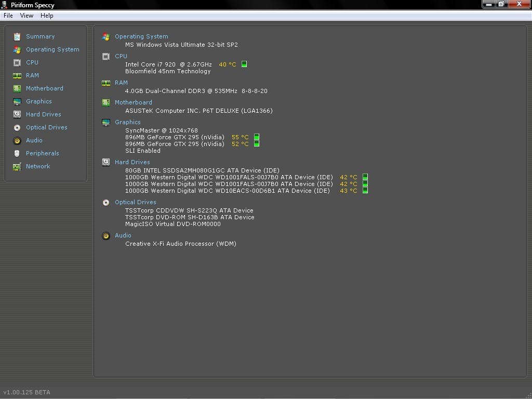This screenshot has width=532, height=399.
Task: Click the Operating System heading in summary panel
Action: pyautogui.click(x=141, y=37)
